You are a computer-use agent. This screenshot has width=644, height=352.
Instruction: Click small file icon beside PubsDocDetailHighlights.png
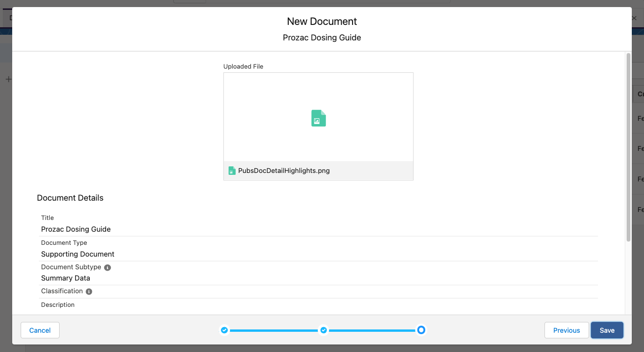pyautogui.click(x=232, y=171)
